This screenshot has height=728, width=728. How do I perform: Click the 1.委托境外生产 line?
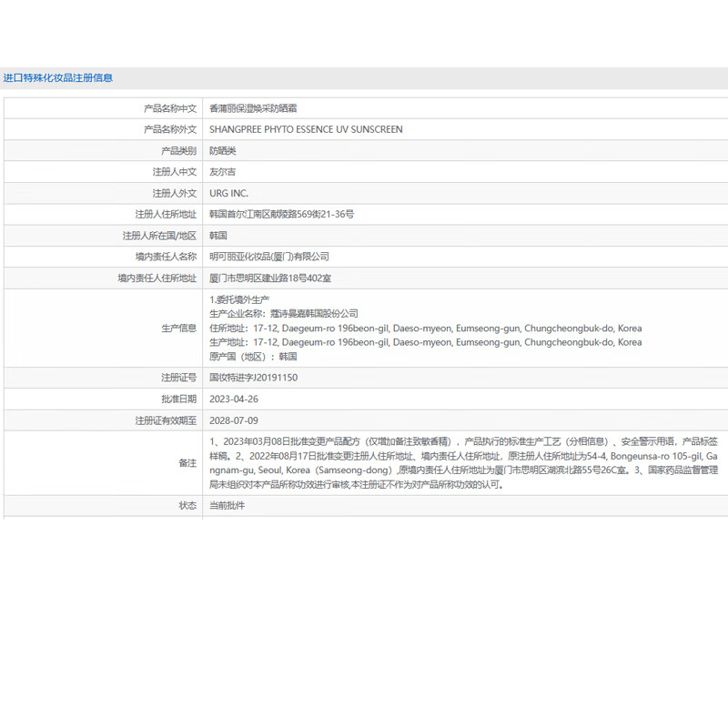coord(239,300)
